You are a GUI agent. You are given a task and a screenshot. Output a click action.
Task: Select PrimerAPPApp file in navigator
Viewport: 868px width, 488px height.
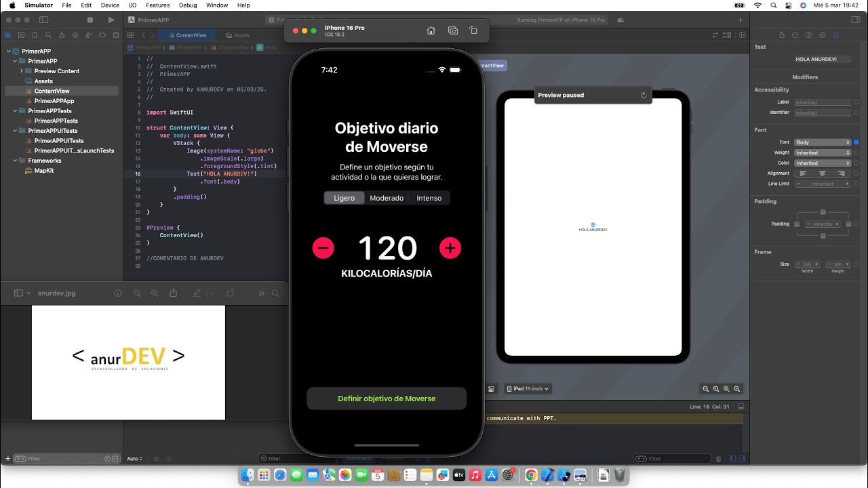pyautogui.click(x=54, y=100)
